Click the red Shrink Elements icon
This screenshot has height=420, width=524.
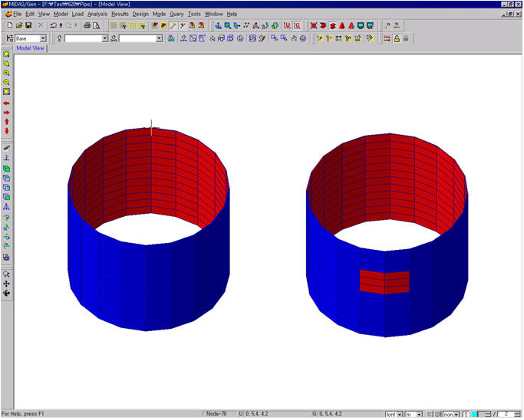coord(314,25)
